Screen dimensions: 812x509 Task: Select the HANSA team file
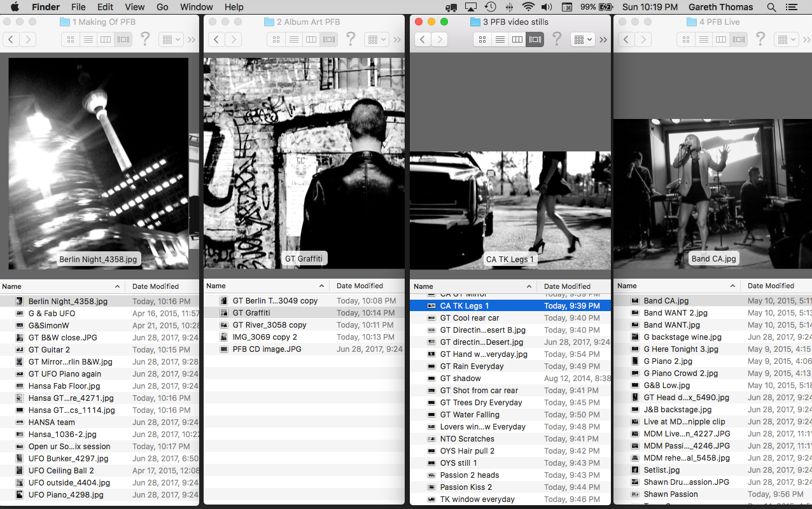(x=99, y=422)
